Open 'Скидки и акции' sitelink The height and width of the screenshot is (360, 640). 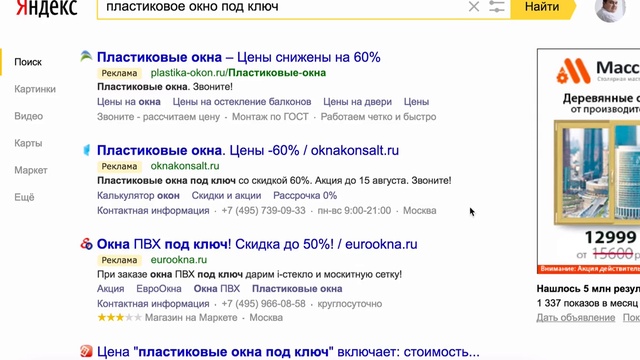(227, 196)
